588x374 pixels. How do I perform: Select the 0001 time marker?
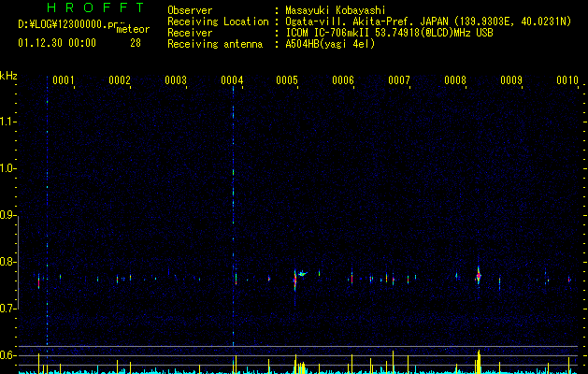63,80
